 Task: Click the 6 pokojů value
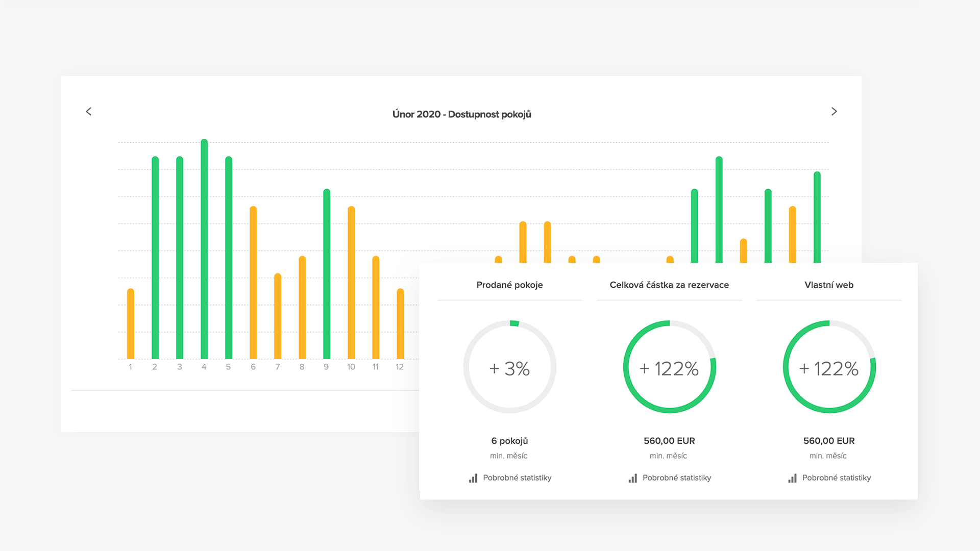click(509, 441)
